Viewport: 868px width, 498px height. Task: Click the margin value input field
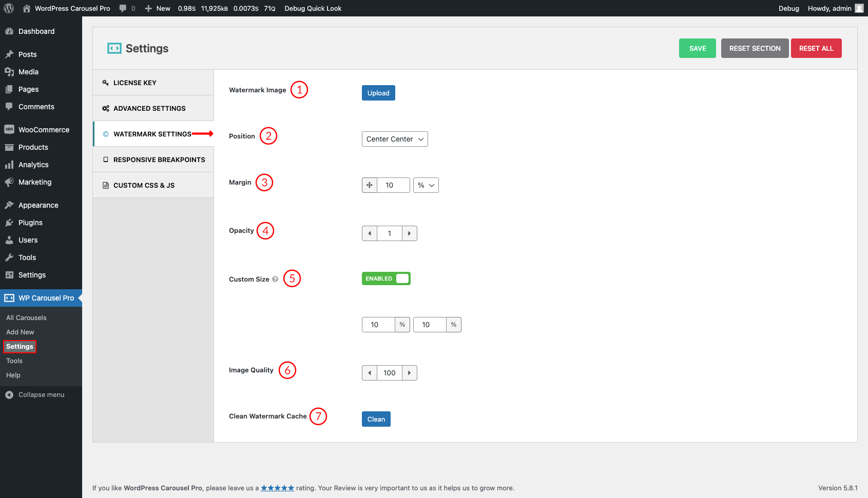point(393,185)
